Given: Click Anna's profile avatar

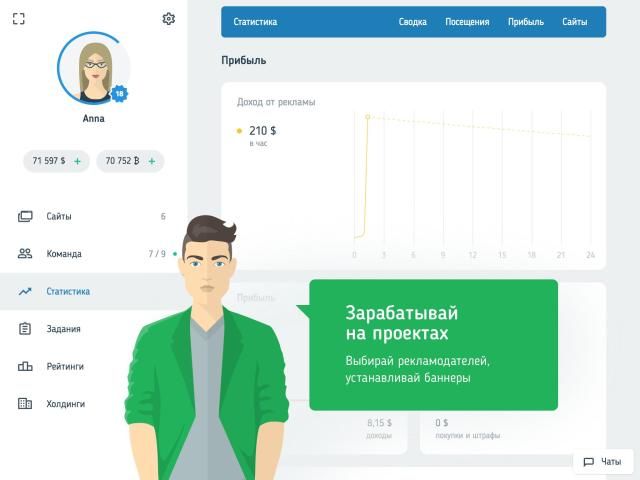Looking at the screenshot, I should 93,68.
